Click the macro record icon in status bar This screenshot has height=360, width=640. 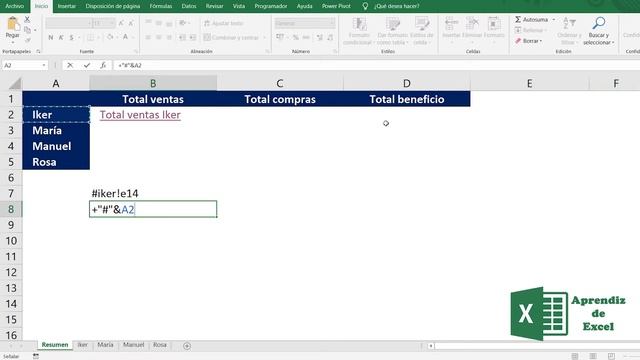click(x=36, y=356)
